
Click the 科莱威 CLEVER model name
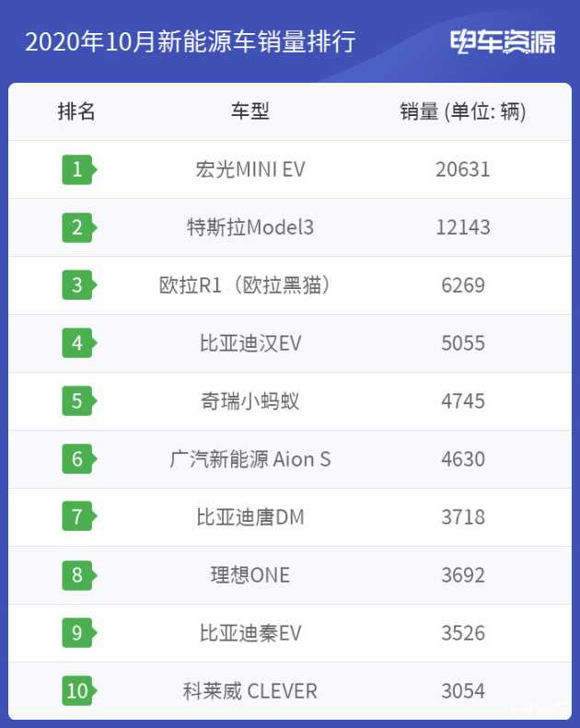coord(250,691)
